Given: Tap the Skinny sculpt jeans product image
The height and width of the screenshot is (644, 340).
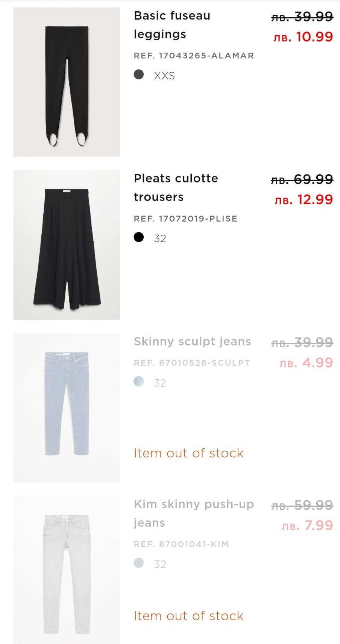Looking at the screenshot, I should click(x=67, y=407).
